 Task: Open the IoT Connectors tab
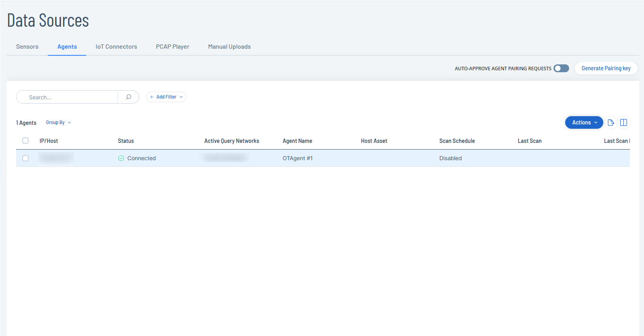[116, 47]
